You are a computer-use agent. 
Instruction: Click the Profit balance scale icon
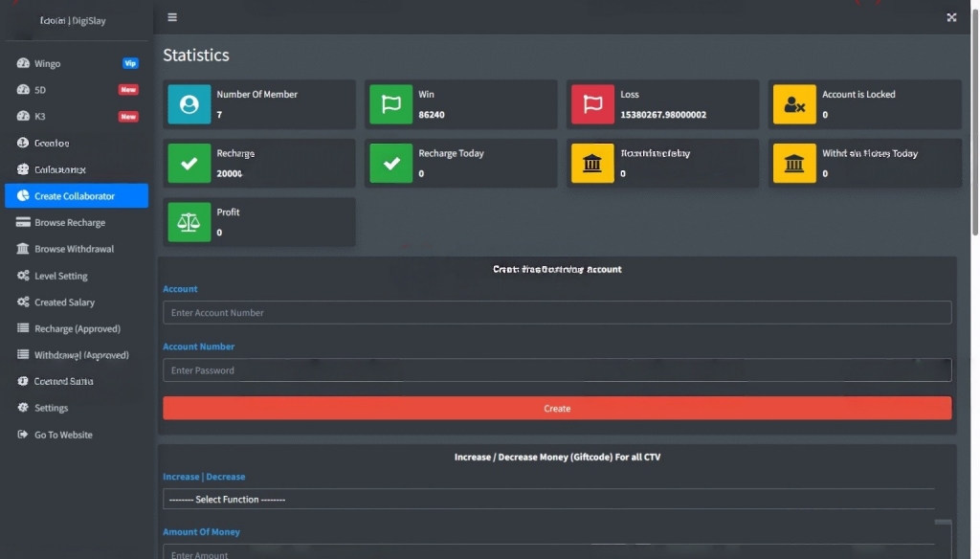[189, 222]
